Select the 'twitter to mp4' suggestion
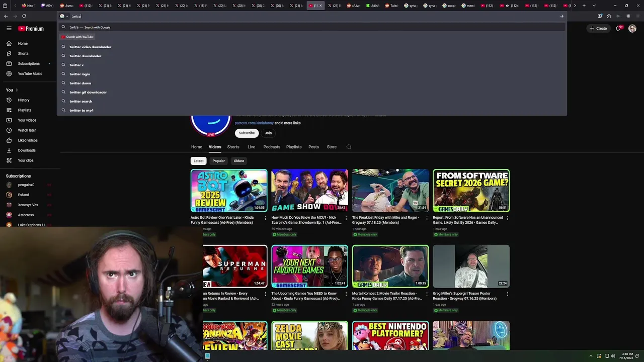644x362 pixels. [81, 110]
